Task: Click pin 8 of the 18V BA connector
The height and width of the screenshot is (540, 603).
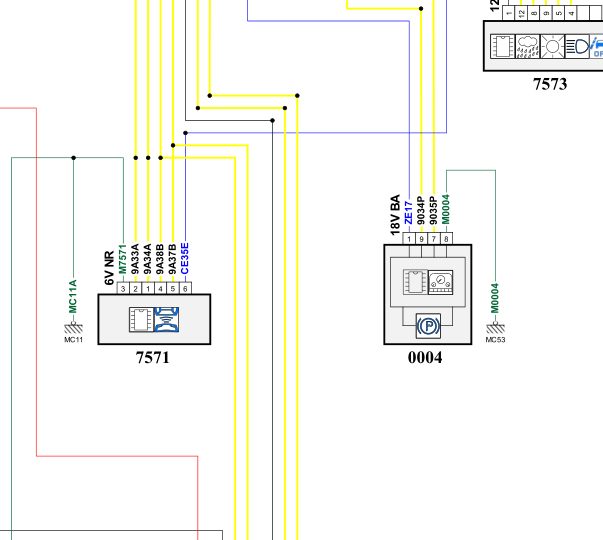Action: point(446,239)
